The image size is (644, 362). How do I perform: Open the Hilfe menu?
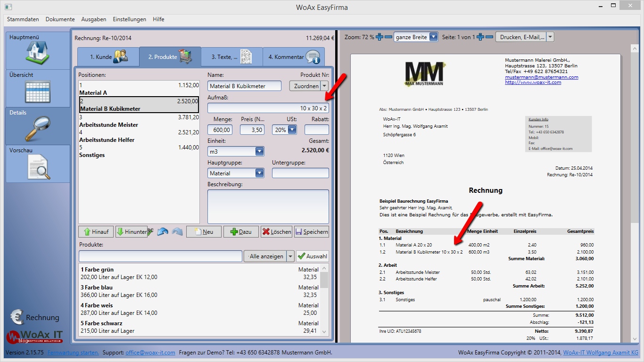(x=158, y=19)
